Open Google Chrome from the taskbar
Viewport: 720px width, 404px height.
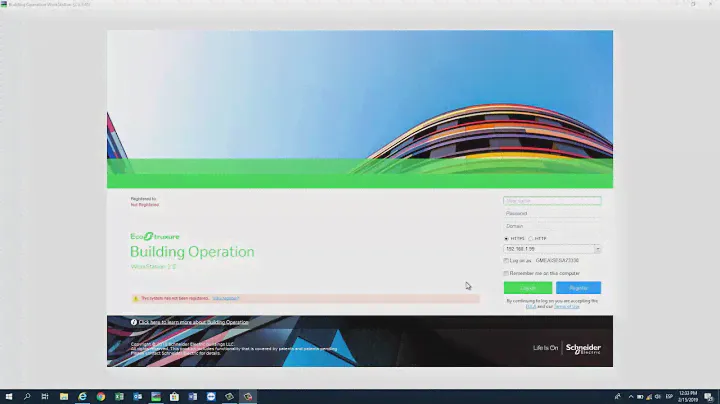tap(101, 396)
